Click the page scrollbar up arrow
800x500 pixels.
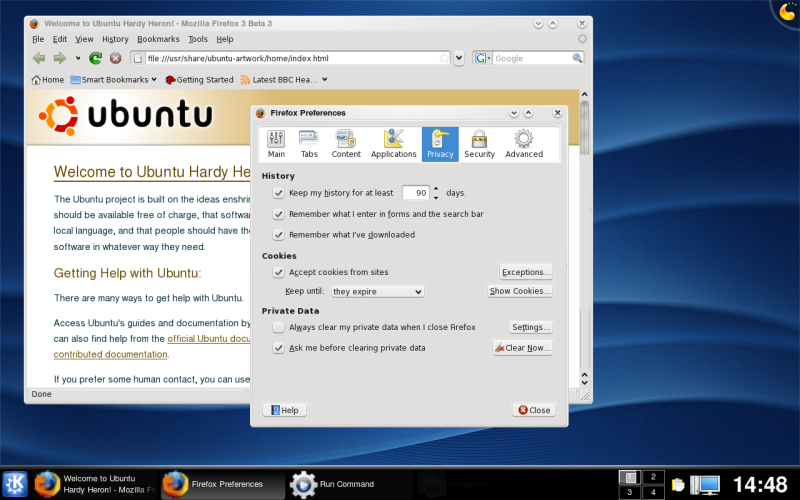pos(585,94)
